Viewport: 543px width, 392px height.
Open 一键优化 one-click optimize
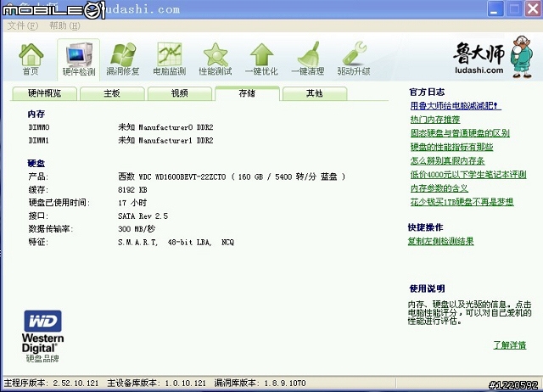[x=261, y=59]
